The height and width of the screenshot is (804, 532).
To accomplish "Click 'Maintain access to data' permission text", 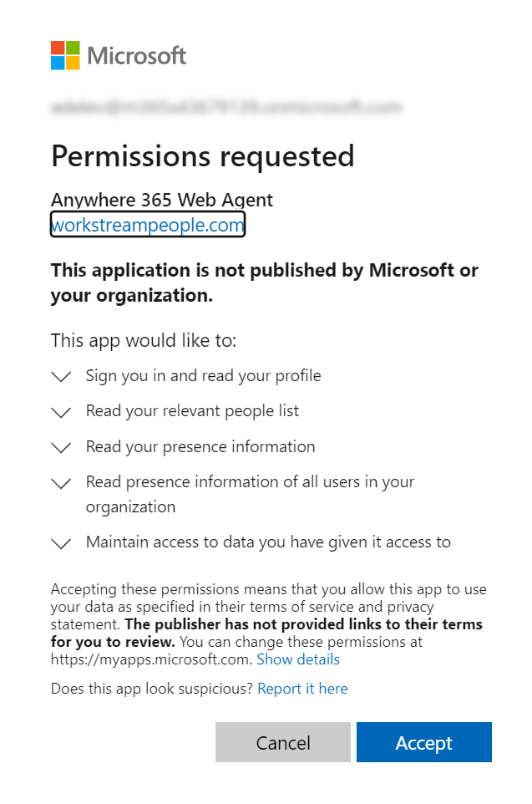I will [269, 542].
